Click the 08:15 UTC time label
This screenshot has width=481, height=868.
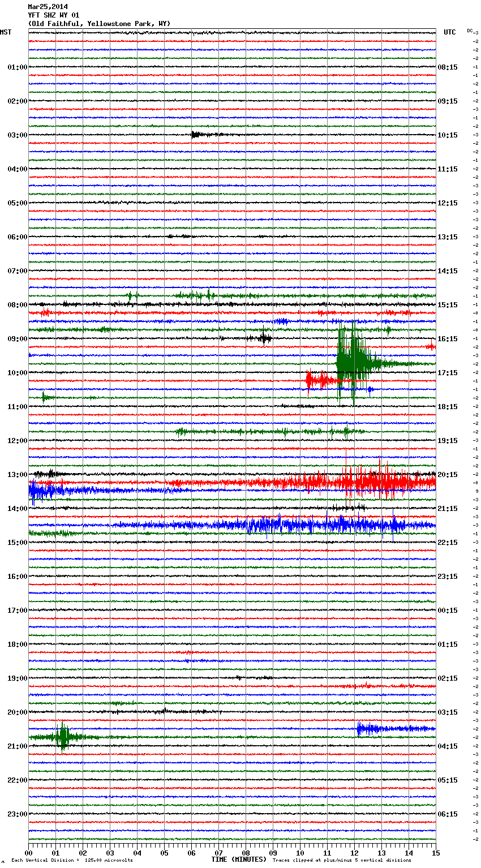[x=448, y=67]
